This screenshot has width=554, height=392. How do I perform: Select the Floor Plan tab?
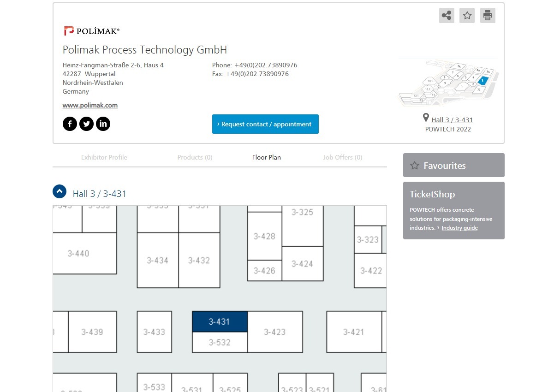(x=267, y=157)
